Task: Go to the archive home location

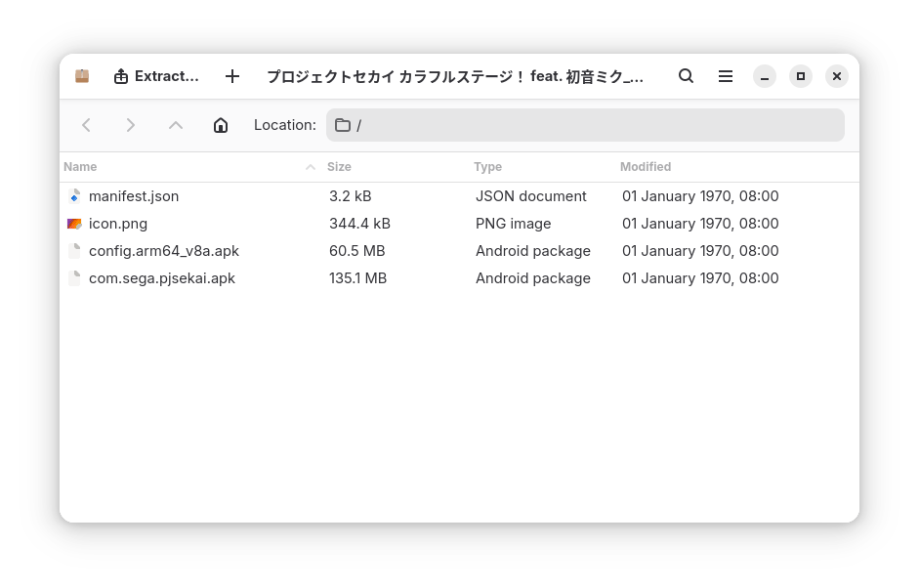Action: click(x=221, y=125)
